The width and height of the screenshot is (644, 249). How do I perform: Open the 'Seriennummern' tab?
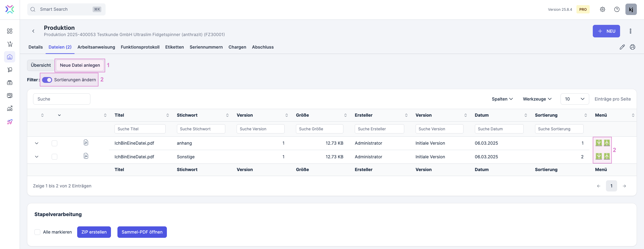pos(206,47)
